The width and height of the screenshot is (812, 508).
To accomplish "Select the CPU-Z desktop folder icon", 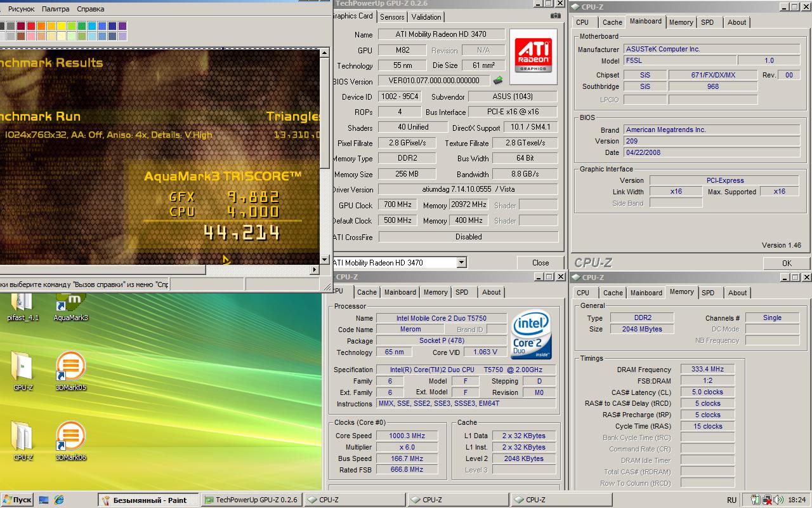I will [x=23, y=441].
